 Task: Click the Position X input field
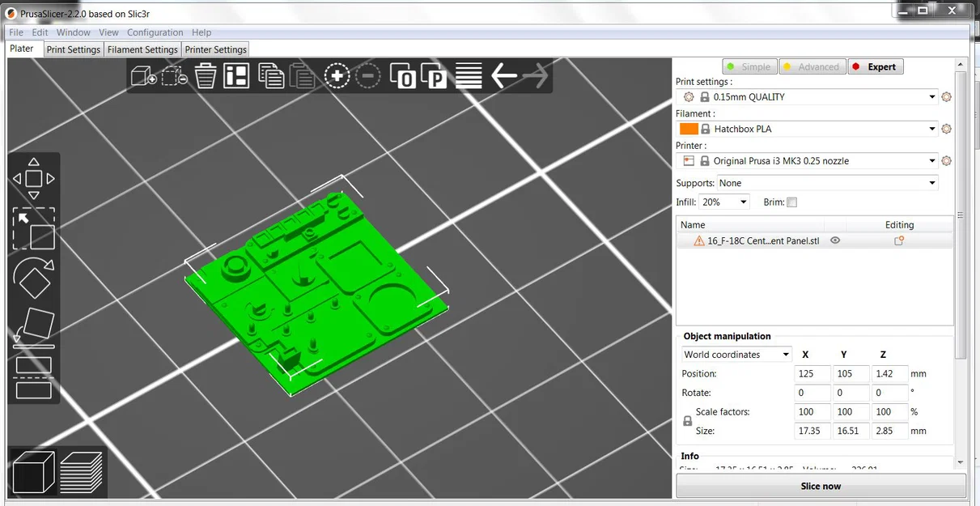(812, 374)
